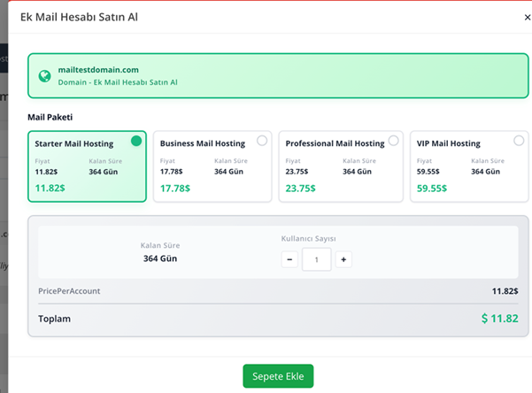
Task: Pick the Professional Mail Hosting radio button
Action: pyautogui.click(x=393, y=141)
